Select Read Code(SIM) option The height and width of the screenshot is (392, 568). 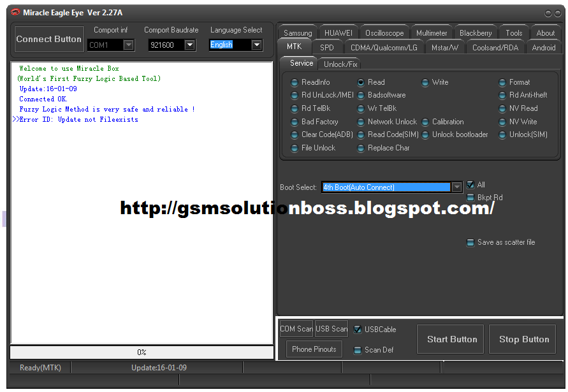pos(388,134)
